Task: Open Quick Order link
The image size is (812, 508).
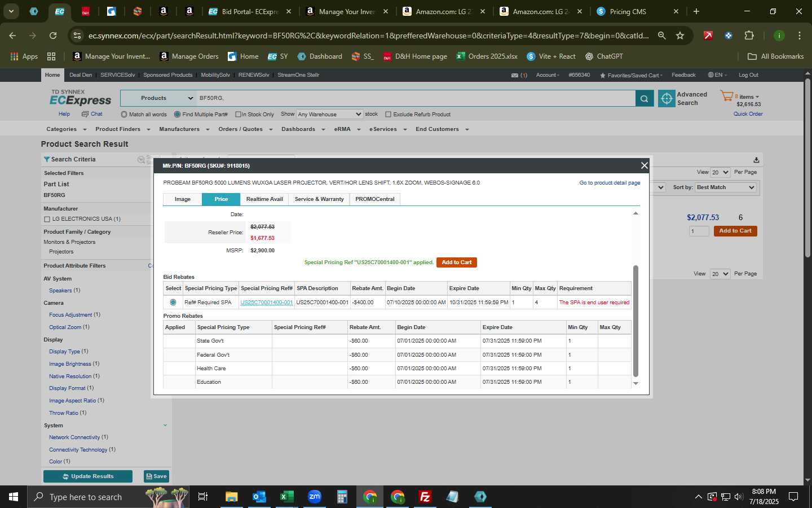Action: [748, 114]
